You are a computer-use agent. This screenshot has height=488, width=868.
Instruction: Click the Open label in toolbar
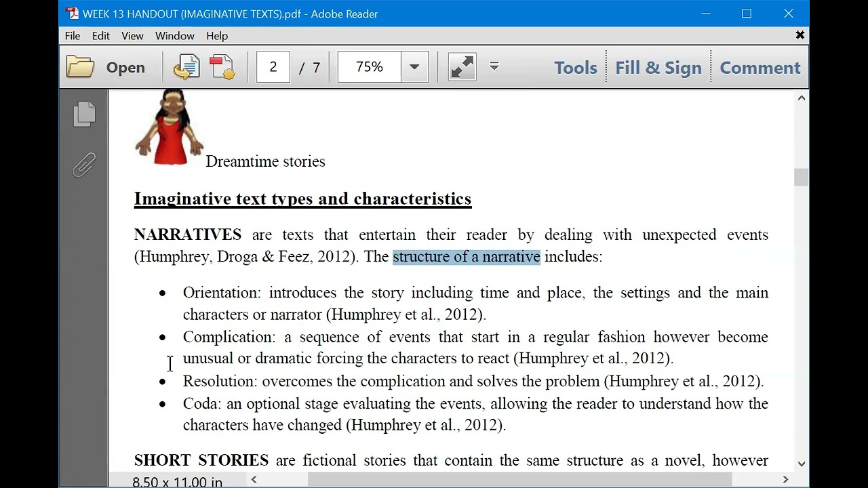click(x=125, y=68)
